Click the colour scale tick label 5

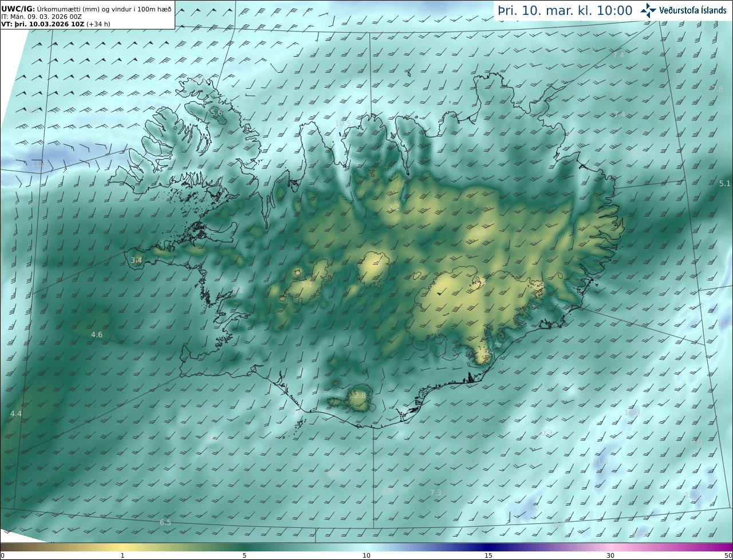coord(245,555)
